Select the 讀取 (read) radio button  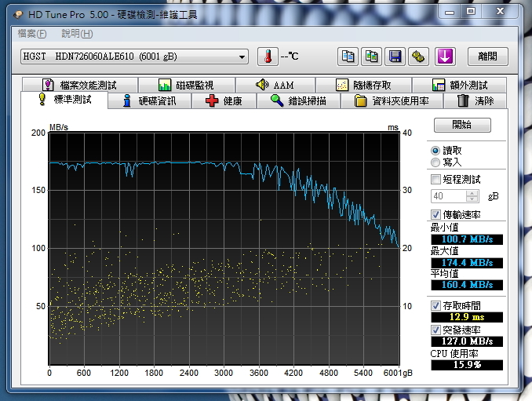(x=435, y=150)
